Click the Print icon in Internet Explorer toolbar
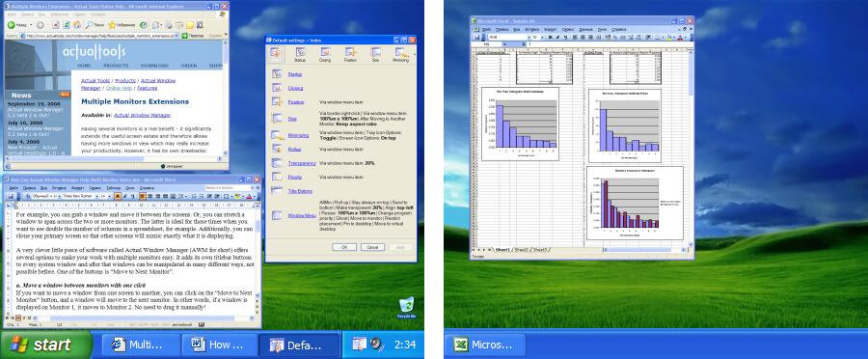This screenshot has width=868, height=359. pyautogui.click(x=168, y=25)
